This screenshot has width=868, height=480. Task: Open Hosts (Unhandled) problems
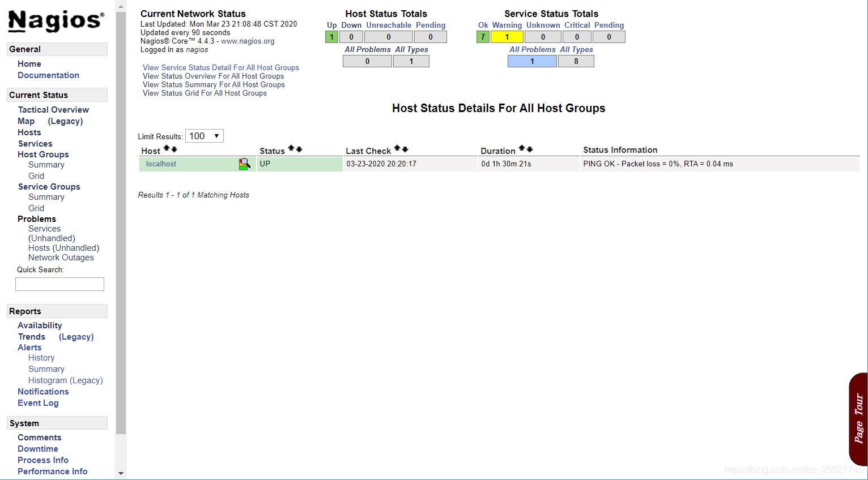tap(63, 248)
